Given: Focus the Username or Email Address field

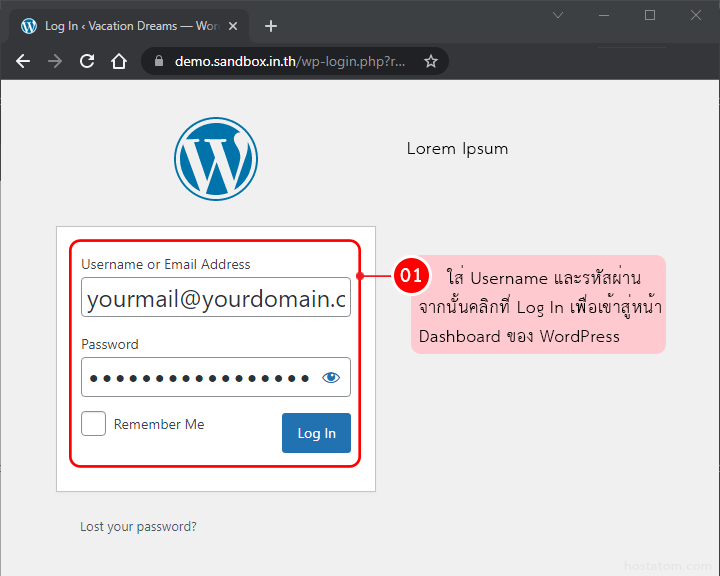Looking at the screenshot, I should (x=215, y=298).
